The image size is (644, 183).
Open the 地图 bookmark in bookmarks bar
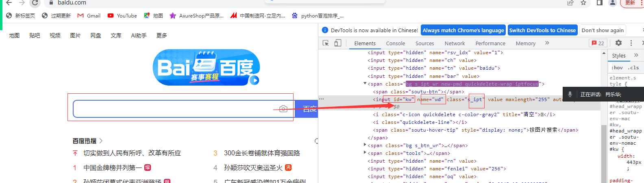coord(153,15)
